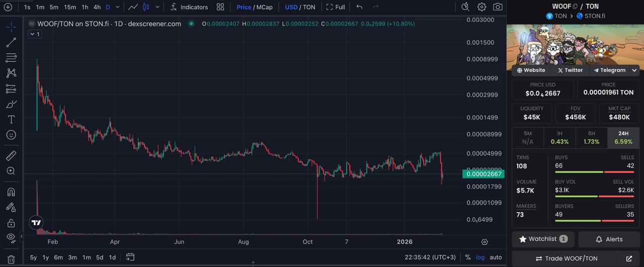The height and width of the screenshot is (267, 644).
Task: Expand the chart style dropdown
Action: (157, 7)
